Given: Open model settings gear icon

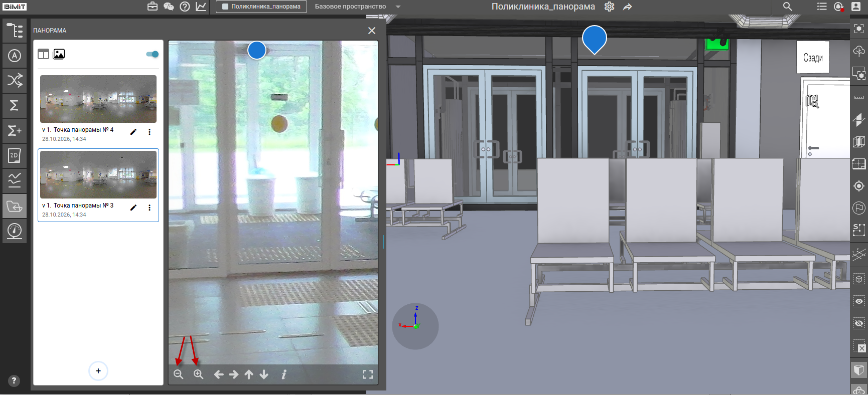Looking at the screenshot, I should point(609,7).
